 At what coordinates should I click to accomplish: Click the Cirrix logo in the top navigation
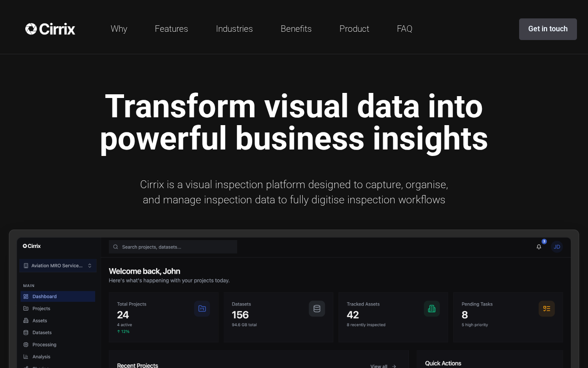tap(50, 29)
